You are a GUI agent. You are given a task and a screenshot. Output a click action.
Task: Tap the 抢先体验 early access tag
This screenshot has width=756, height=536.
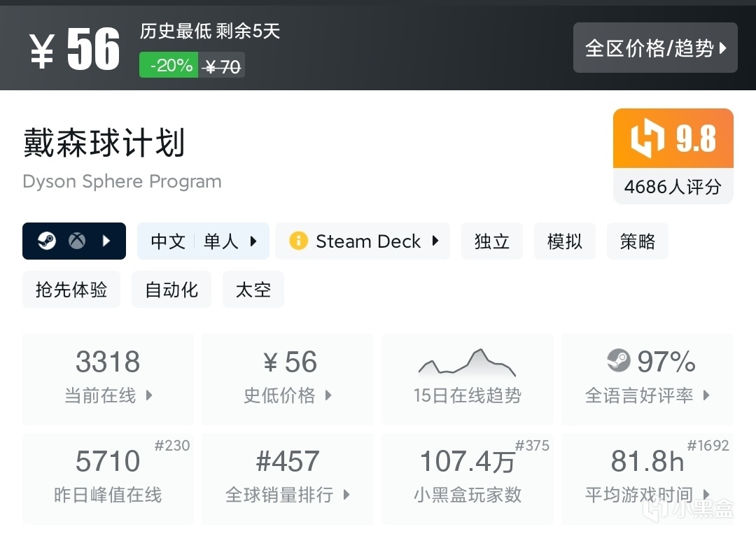click(71, 290)
